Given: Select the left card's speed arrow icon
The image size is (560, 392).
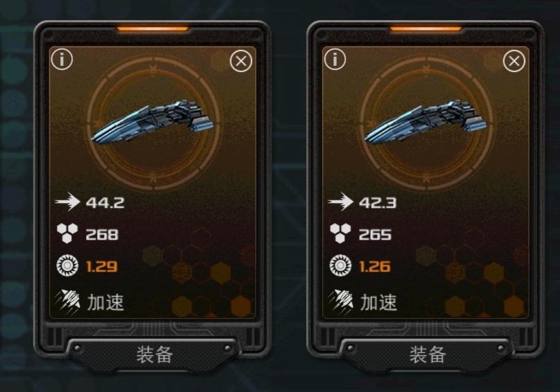Looking at the screenshot, I should coord(67,202).
